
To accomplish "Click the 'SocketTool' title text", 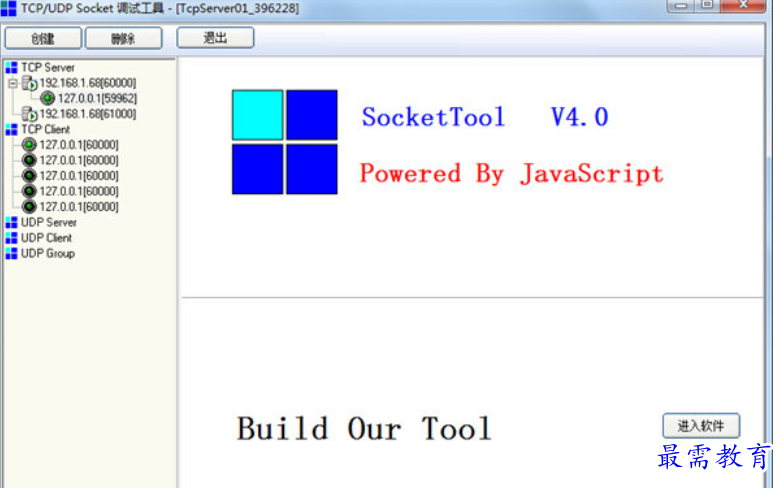I will point(433,117).
